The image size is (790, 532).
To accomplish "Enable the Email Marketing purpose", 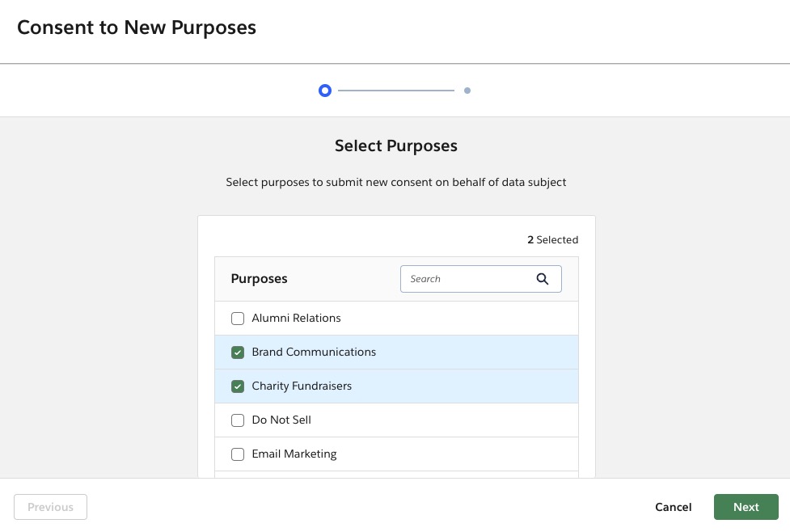I will 238,454.
